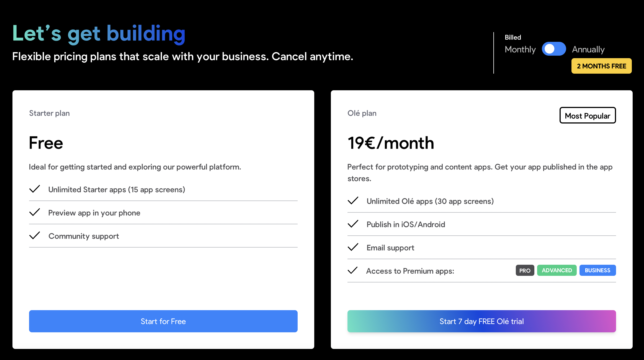Click the 2 MONTHS FREE badge

[x=601, y=66]
